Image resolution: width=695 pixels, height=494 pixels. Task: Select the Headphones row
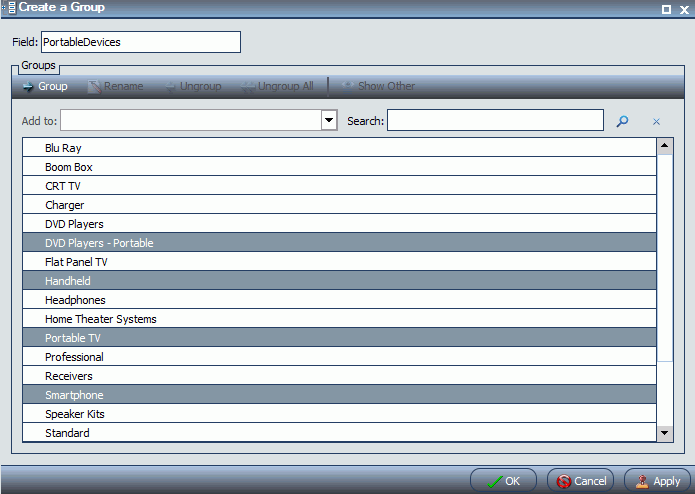pos(340,300)
